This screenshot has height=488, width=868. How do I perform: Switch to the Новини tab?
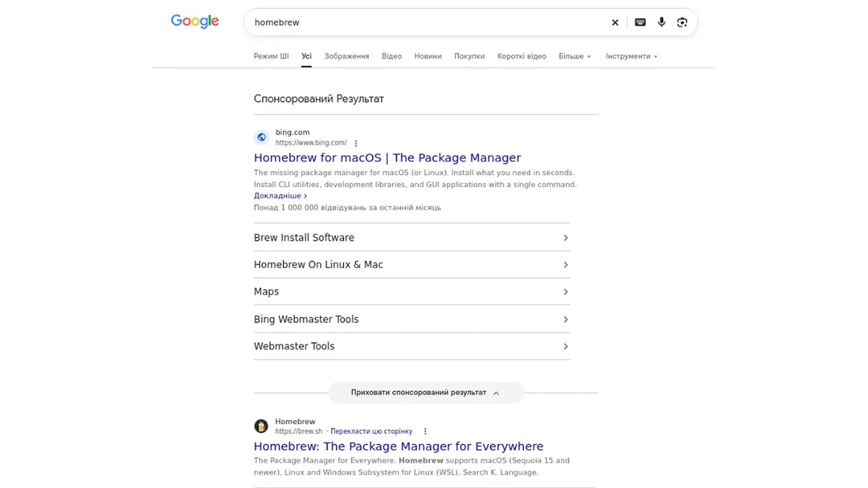point(428,56)
